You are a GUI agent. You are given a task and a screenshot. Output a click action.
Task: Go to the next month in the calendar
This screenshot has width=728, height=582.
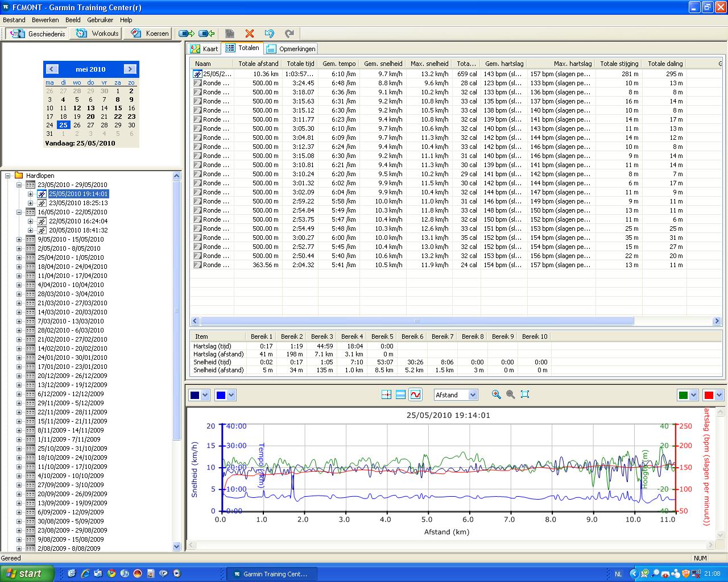tap(130, 69)
